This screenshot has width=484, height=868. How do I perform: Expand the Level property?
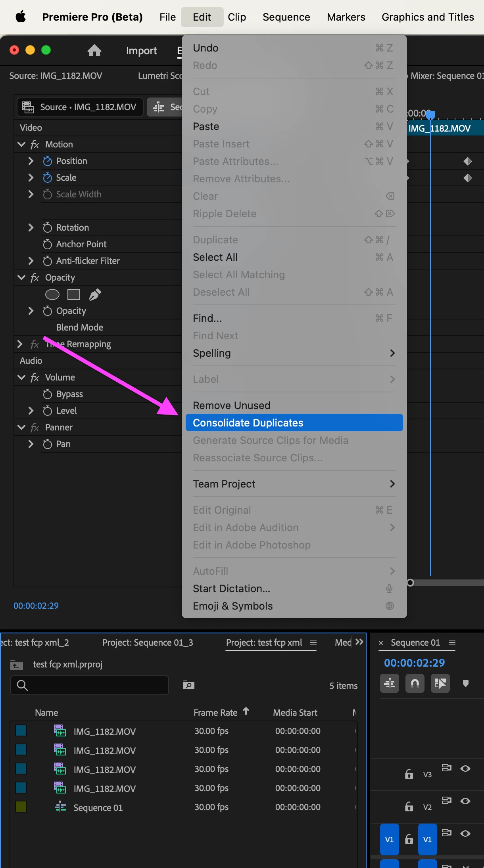tap(31, 411)
